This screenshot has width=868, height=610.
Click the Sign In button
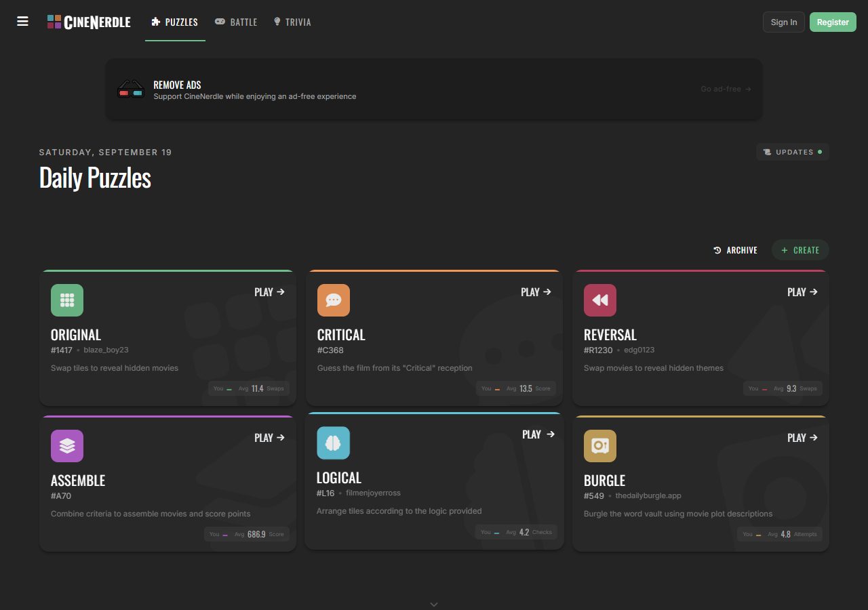[x=784, y=22]
